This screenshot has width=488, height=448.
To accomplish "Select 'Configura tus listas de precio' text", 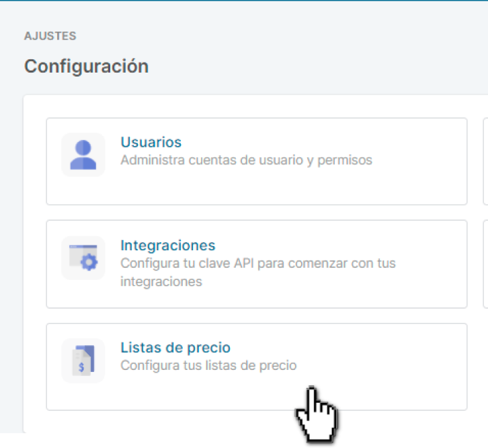I will (208, 365).
